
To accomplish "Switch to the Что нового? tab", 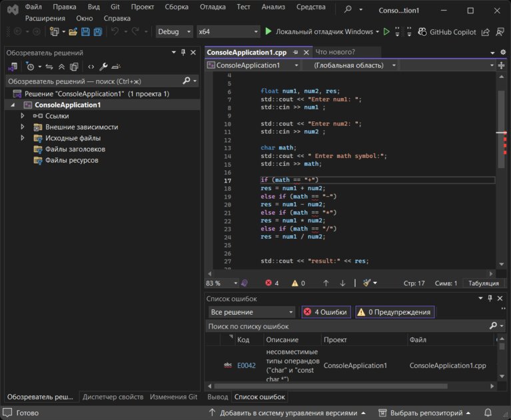I will (335, 52).
